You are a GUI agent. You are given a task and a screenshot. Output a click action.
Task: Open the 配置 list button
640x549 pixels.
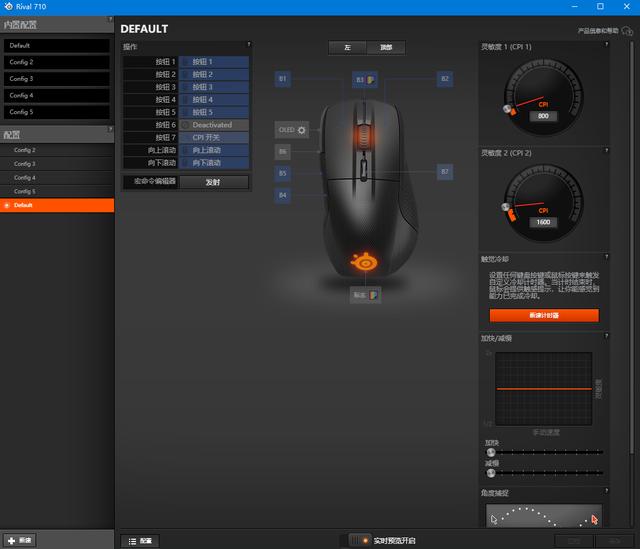click(x=140, y=541)
